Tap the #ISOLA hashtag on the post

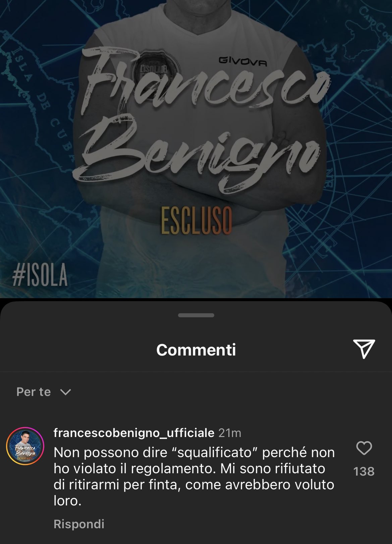coord(40,276)
